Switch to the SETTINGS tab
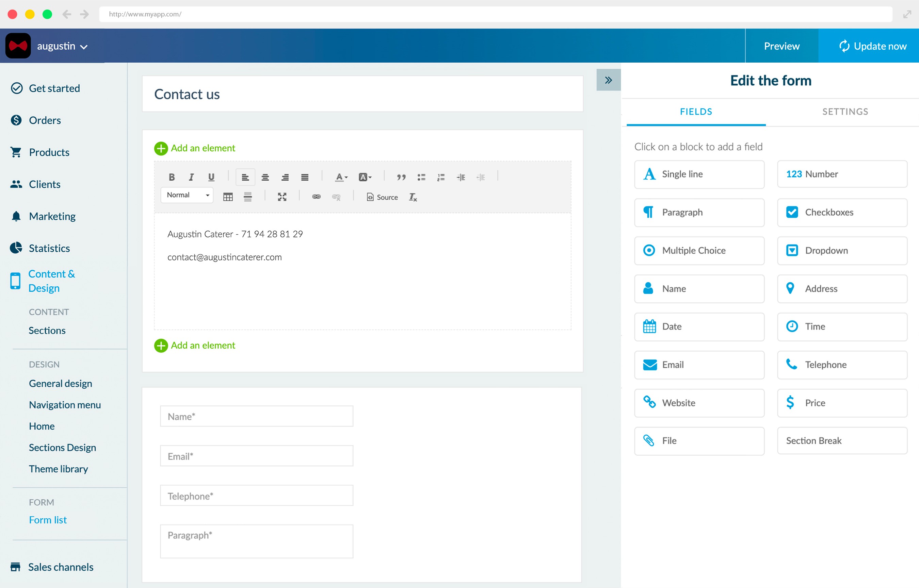 tap(845, 112)
